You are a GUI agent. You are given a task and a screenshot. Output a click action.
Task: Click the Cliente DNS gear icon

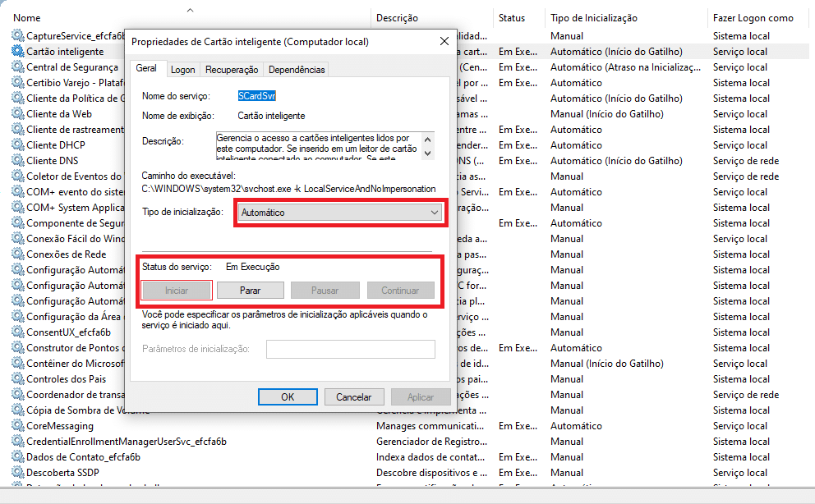pos(17,160)
